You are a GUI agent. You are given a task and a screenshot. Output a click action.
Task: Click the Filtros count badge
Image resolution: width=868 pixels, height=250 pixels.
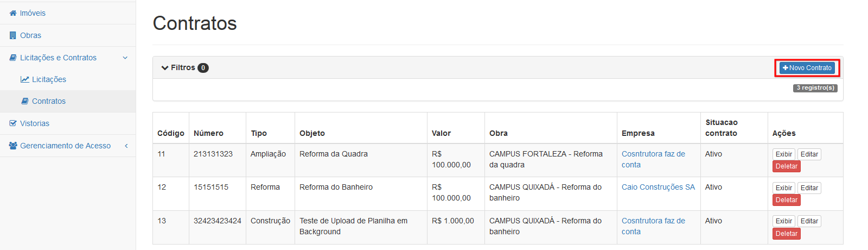[203, 68]
